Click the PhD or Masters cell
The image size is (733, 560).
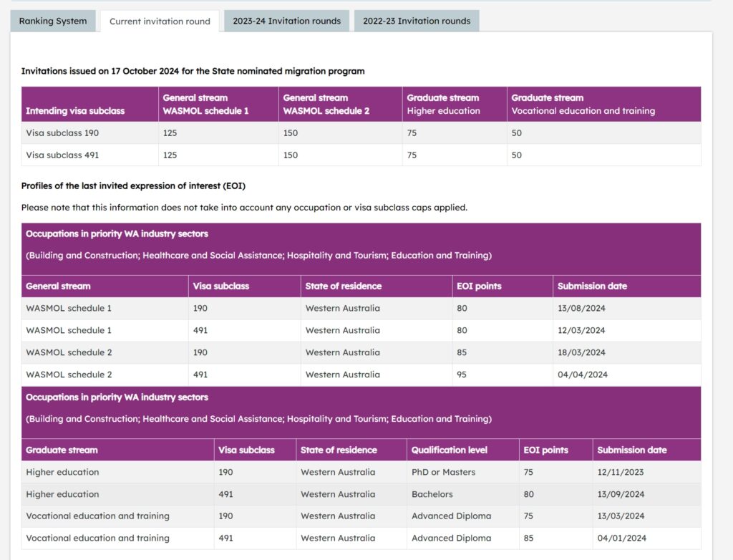tap(443, 473)
